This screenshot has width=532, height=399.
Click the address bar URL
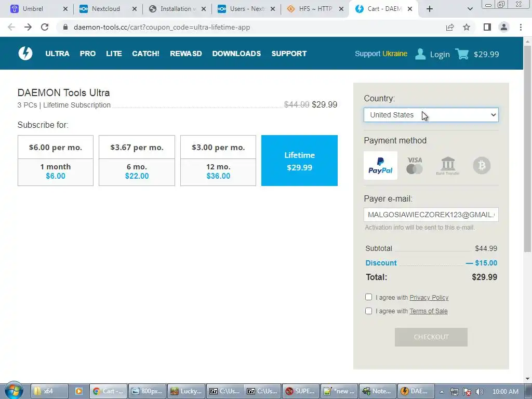[162, 27]
